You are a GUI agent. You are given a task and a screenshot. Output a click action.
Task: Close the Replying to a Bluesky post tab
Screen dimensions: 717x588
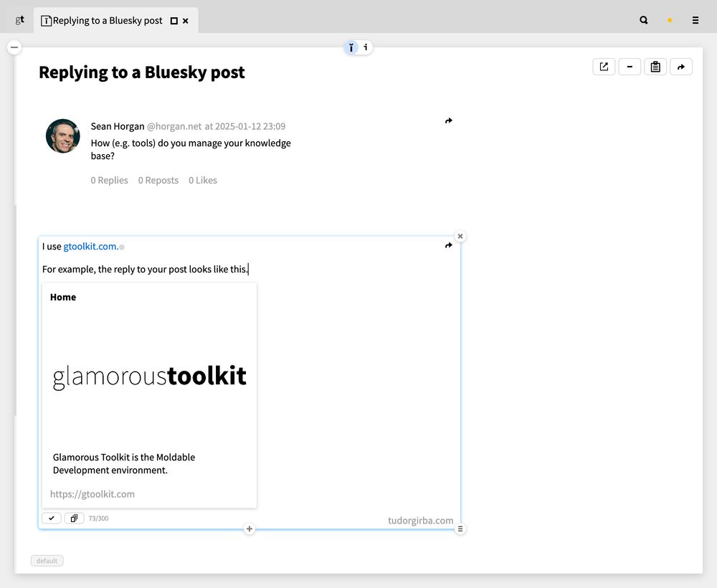point(186,21)
